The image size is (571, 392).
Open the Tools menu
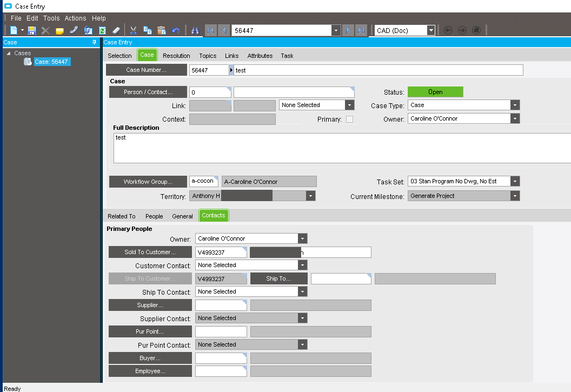(x=51, y=18)
